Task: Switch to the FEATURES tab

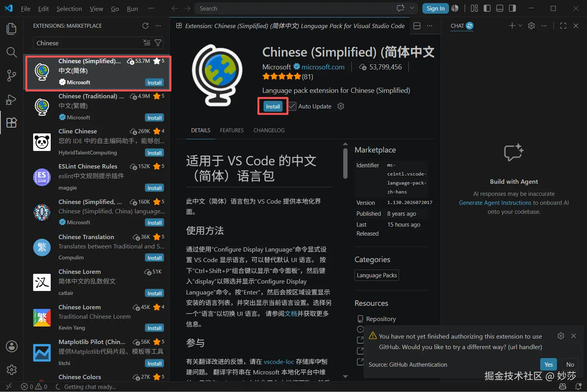Action: tap(232, 130)
